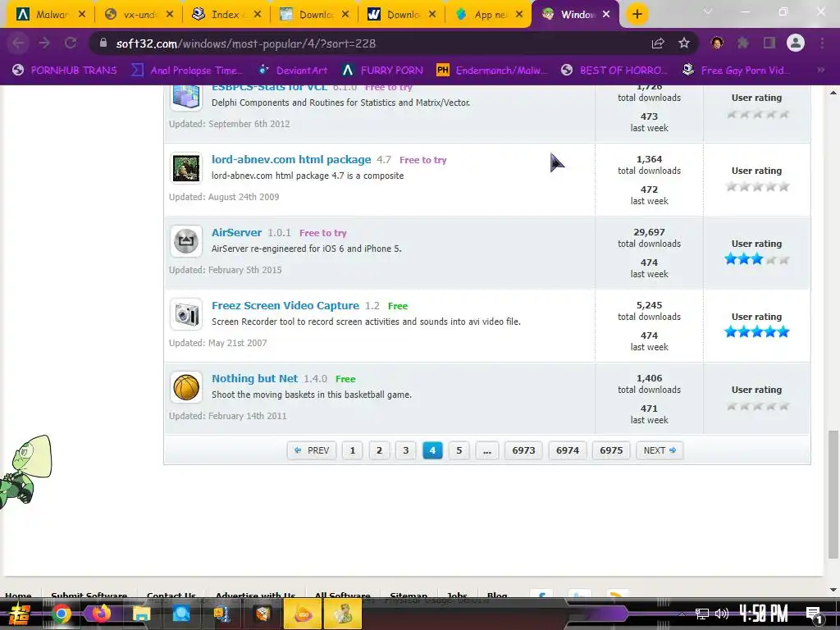
Task: Open the Chrome three-dot menu
Action: click(x=822, y=43)
